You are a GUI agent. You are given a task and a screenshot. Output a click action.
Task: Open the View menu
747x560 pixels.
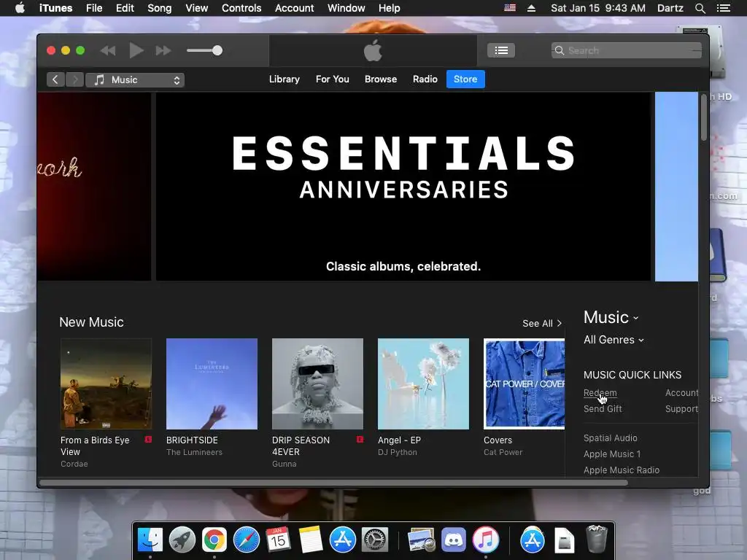(197, 8)
